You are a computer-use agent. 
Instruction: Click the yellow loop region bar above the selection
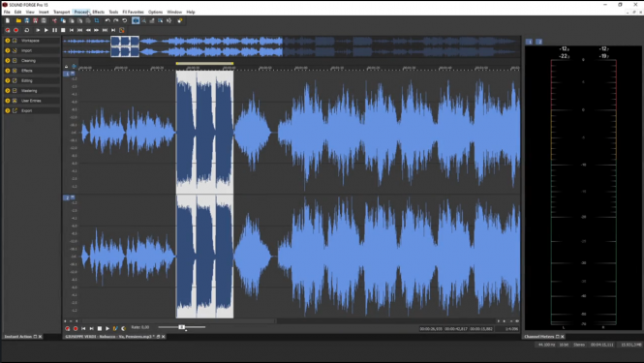pyautogui.click(x=204, y=64)
